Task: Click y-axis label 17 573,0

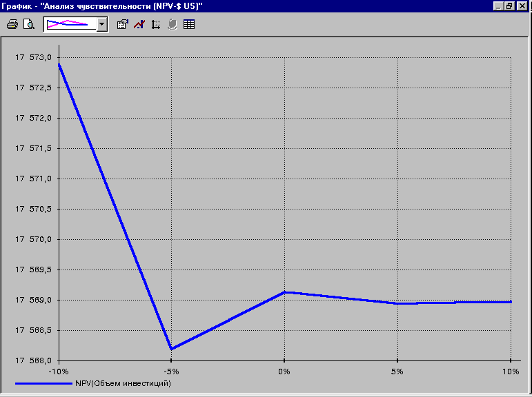Action: [x=33, y=57]
